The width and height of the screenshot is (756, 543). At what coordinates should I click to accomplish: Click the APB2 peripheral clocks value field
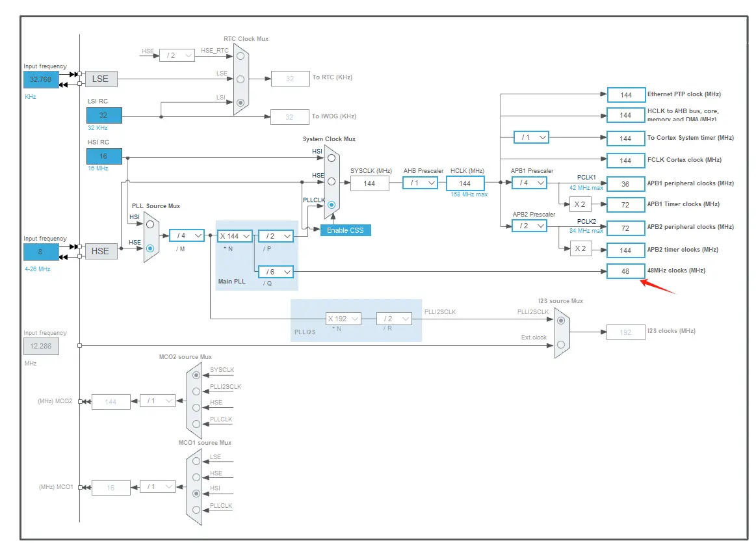(626, 228)
